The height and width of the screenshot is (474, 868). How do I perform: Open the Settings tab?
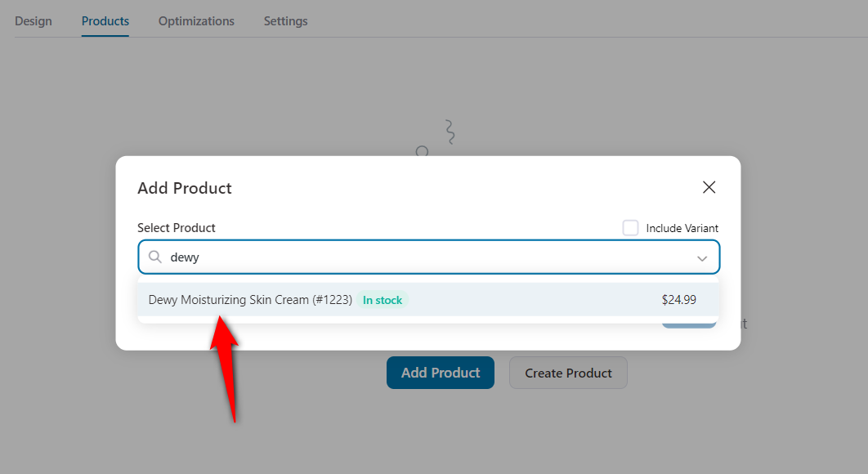pos(285,21)
